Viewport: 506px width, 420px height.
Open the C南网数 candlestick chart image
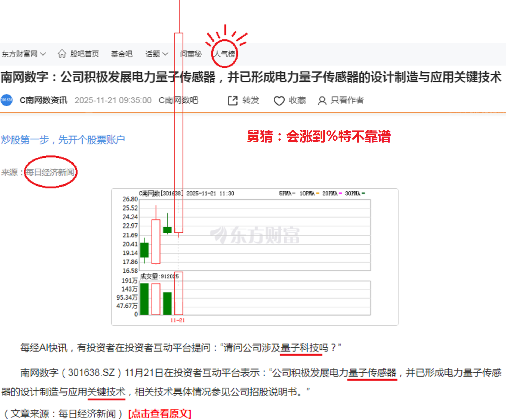[x=255, y=257]
